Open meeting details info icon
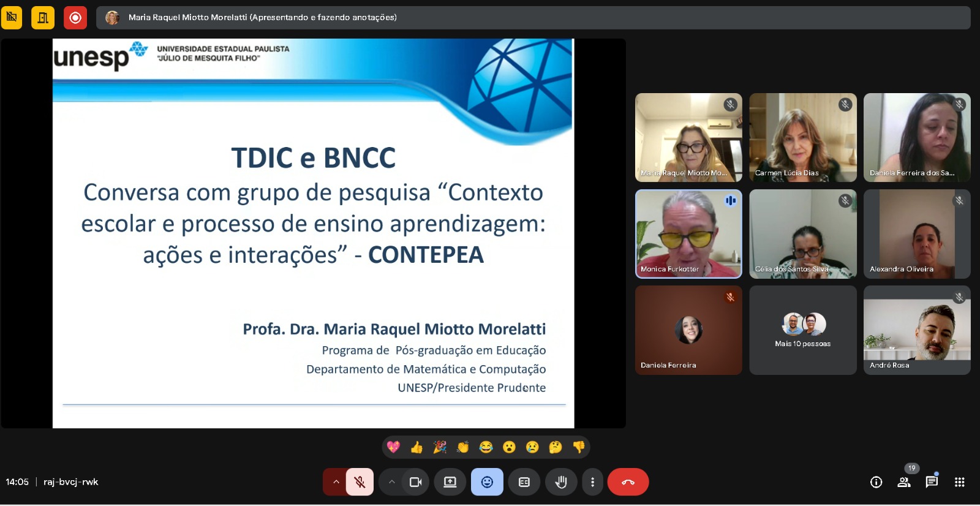 pos(876,482)
